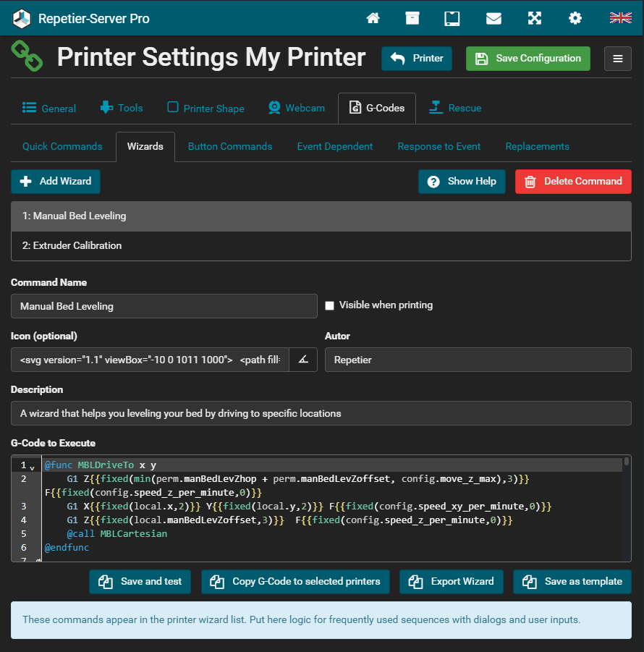Screen dimensions: 644x652
Task: Switch to the Webcam tab
Action: coord(297,108)
